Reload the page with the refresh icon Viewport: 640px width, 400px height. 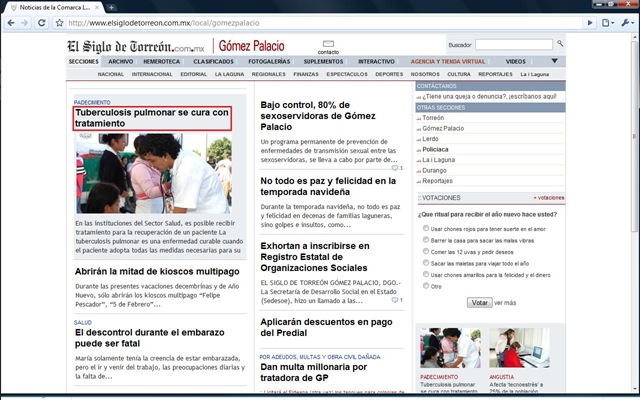[x=41, y=23]
